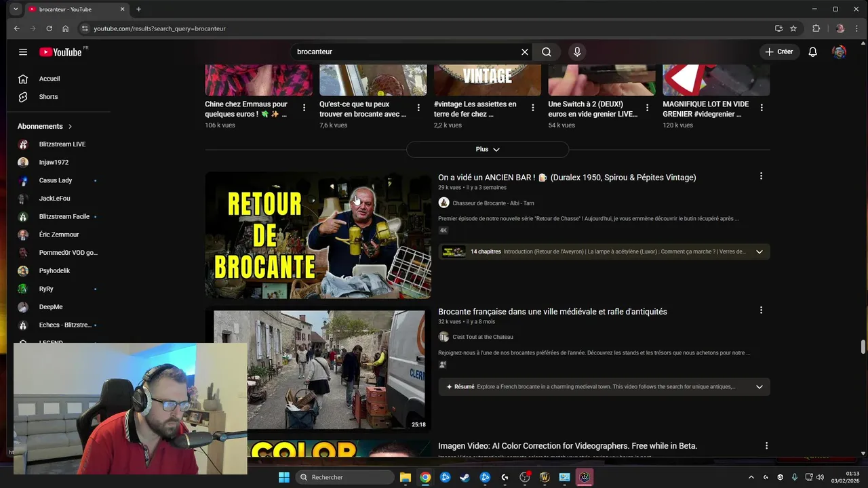Reload the page in Chrome
Image resolution: width=868 pixels, height=488 pixels.
click(49, 28)
